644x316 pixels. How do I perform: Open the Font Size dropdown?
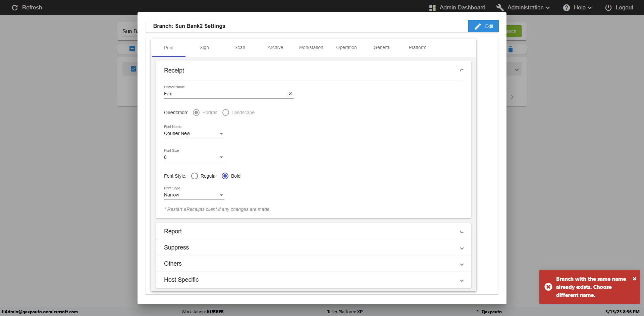(194, 157)
